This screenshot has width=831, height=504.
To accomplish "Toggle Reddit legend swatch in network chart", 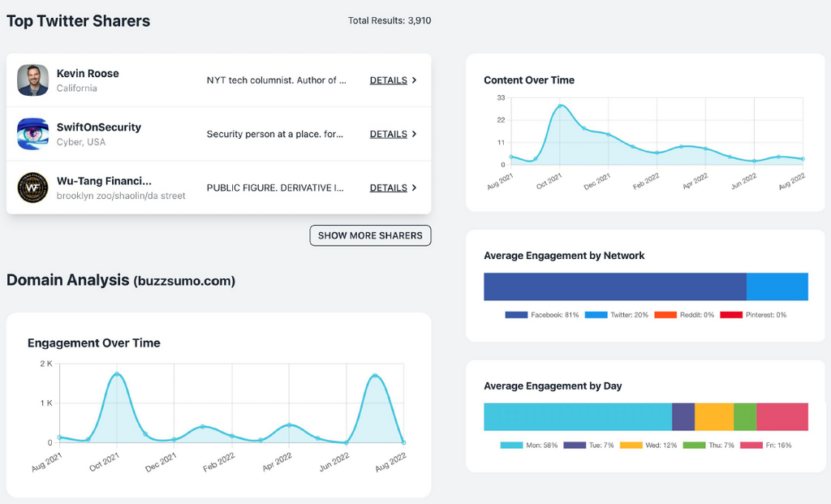I will 665,315.
